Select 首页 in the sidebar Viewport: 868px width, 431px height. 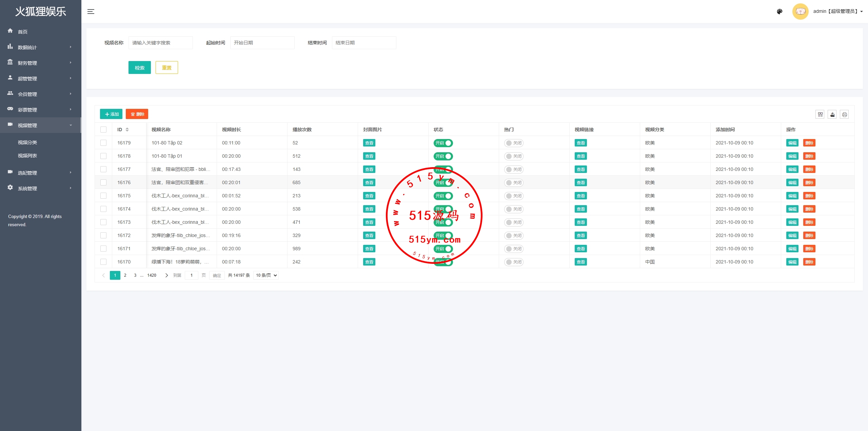point(23,32)
